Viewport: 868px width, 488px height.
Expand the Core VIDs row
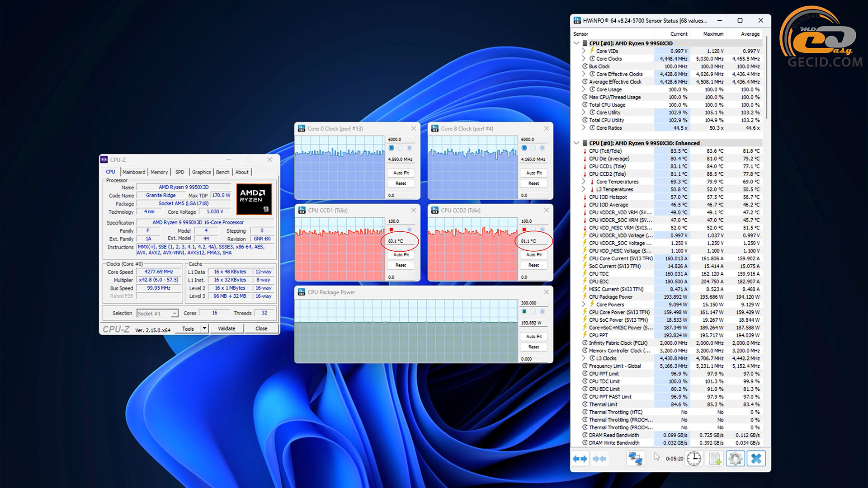[584, 51]
